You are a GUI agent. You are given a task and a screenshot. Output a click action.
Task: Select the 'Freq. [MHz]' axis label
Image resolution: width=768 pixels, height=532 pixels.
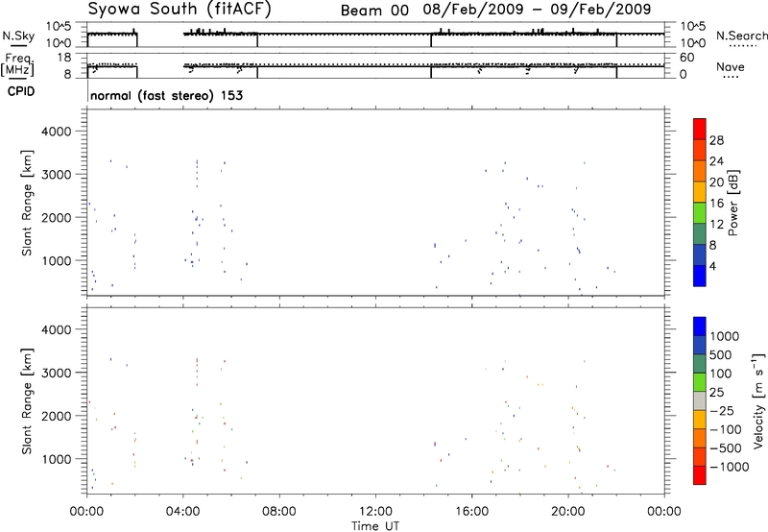[18, 65]
